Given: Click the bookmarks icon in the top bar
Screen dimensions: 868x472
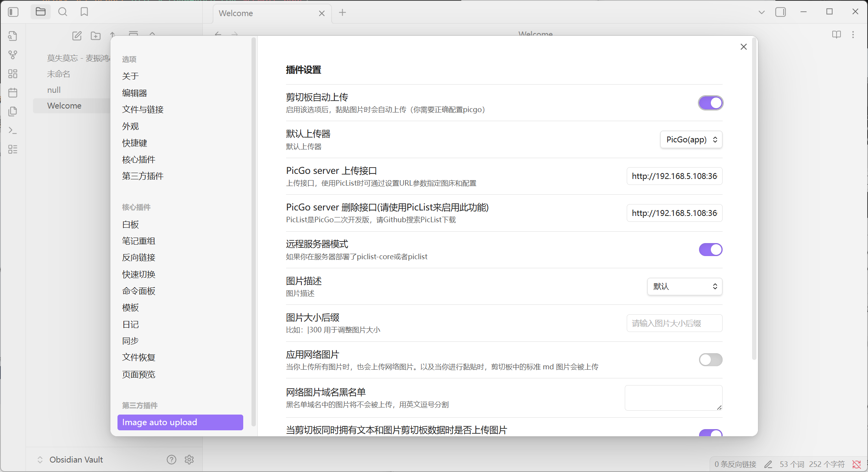Looking at the screenshot, I should (84, 12).
